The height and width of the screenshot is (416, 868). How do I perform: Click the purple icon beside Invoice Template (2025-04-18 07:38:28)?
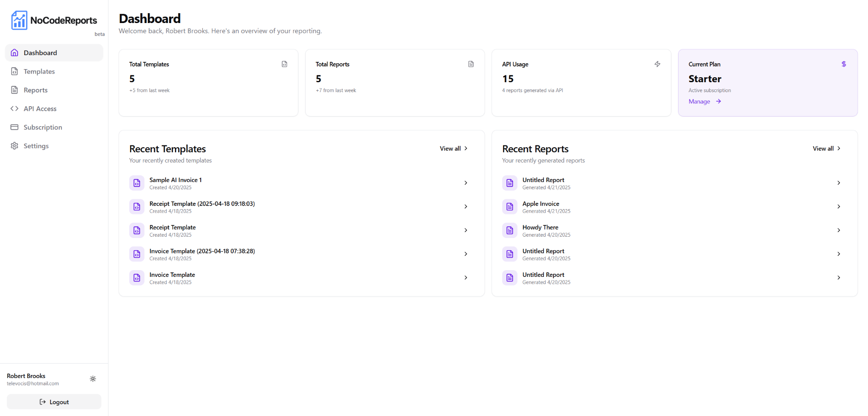(x=137, y=254)
